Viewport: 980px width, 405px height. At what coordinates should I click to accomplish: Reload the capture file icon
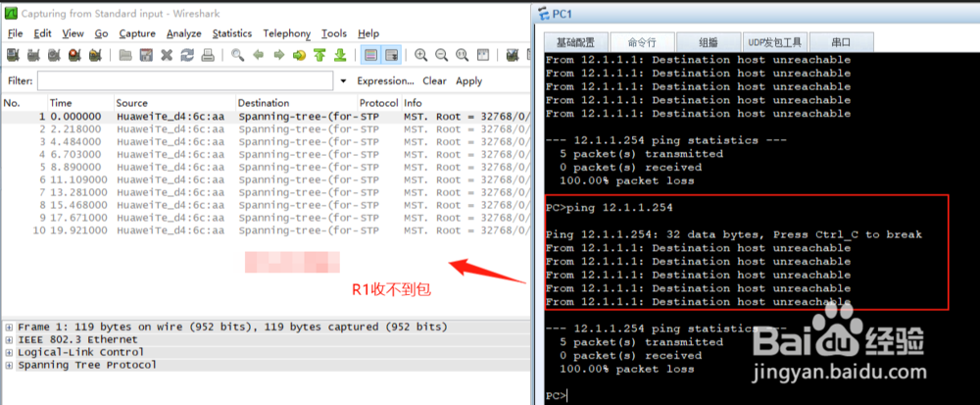click(187, 55)
